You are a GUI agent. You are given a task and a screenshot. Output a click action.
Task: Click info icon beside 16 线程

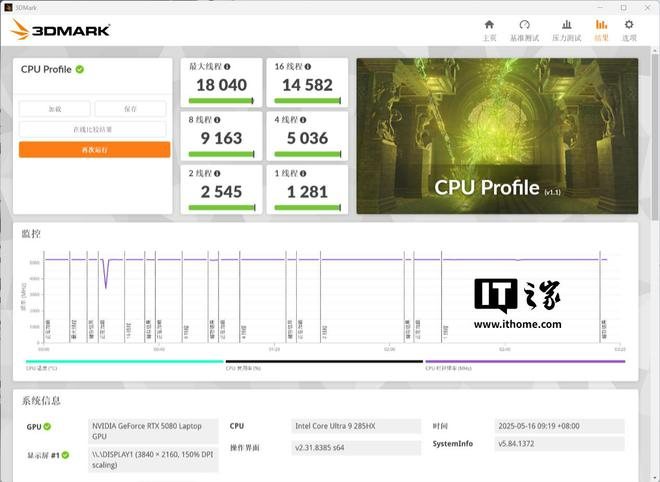click(x=308, y=67)
